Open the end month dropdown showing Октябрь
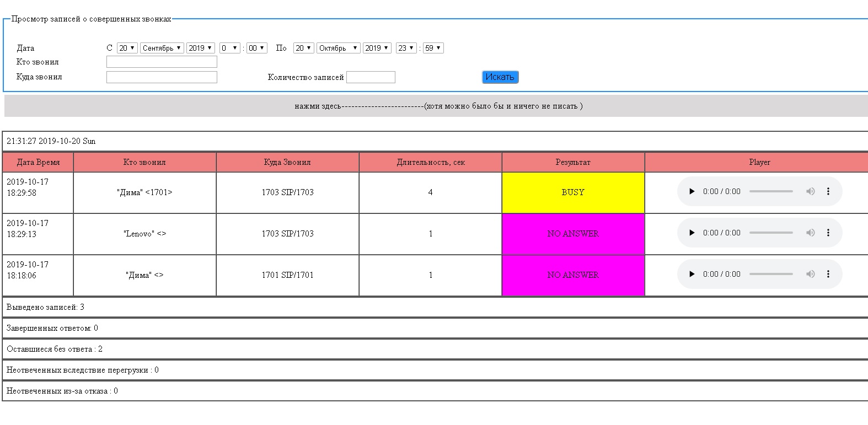The image size is (868, 425). click(x=338, y=49)
